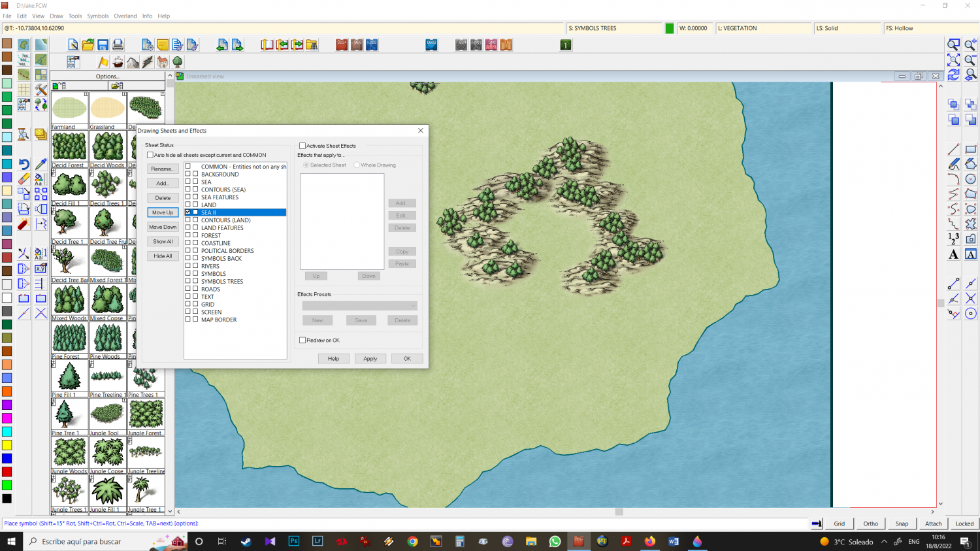Click the tree vegetation symbols icon

(x=177, y=62)
